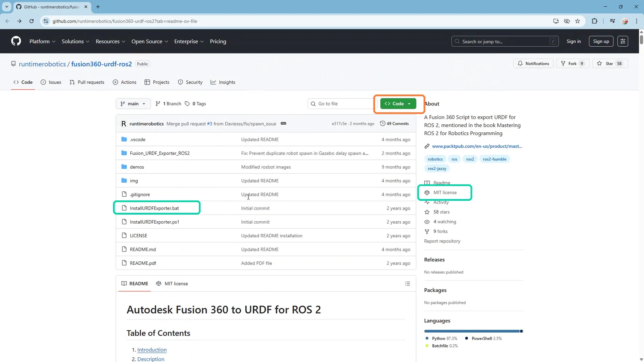Image resolution: width=644 pixels, height=362 pixels.
Task: Open Chrome extensions puzzle icon
Action: 594,21
